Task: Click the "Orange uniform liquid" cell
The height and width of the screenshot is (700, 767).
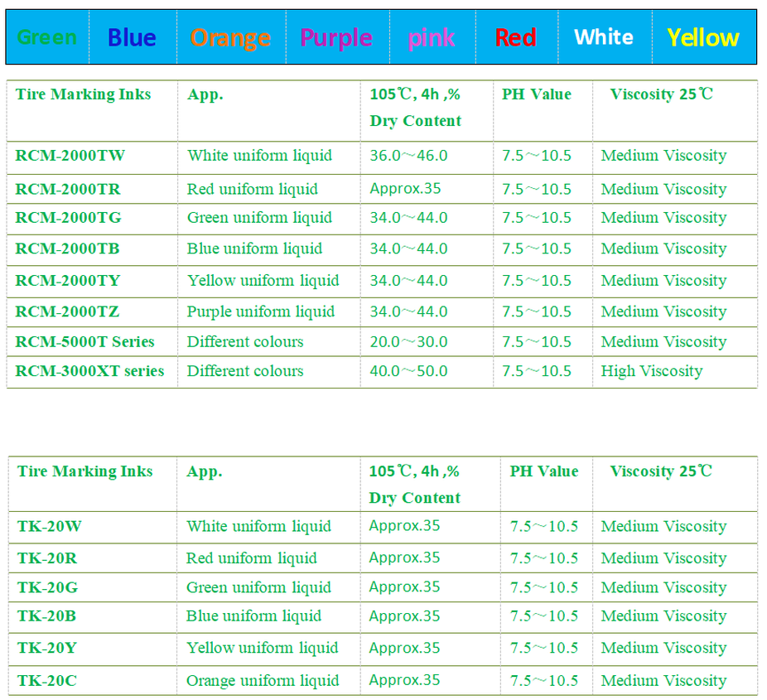Action: click(x=263, y=681)
